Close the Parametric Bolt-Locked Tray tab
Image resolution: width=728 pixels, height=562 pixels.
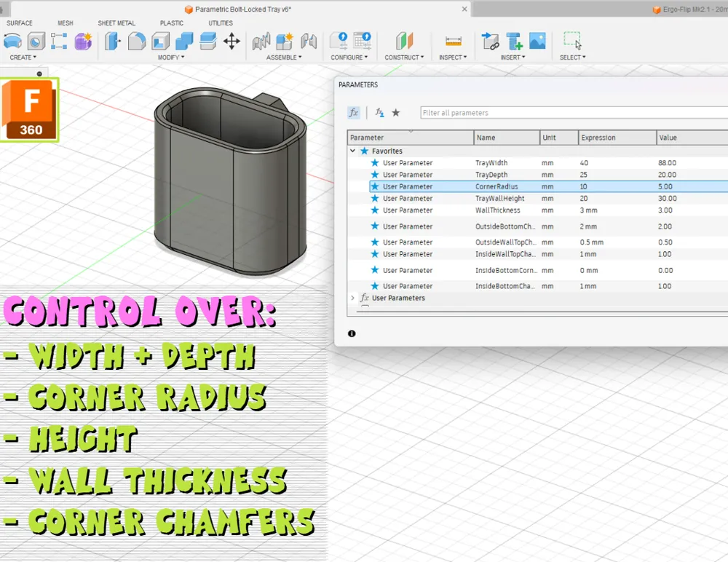pos(464,9)
